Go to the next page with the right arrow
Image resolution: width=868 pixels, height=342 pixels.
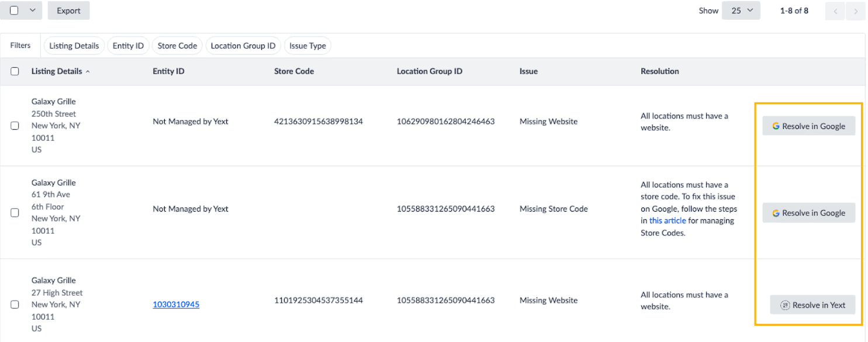[856, 11]
